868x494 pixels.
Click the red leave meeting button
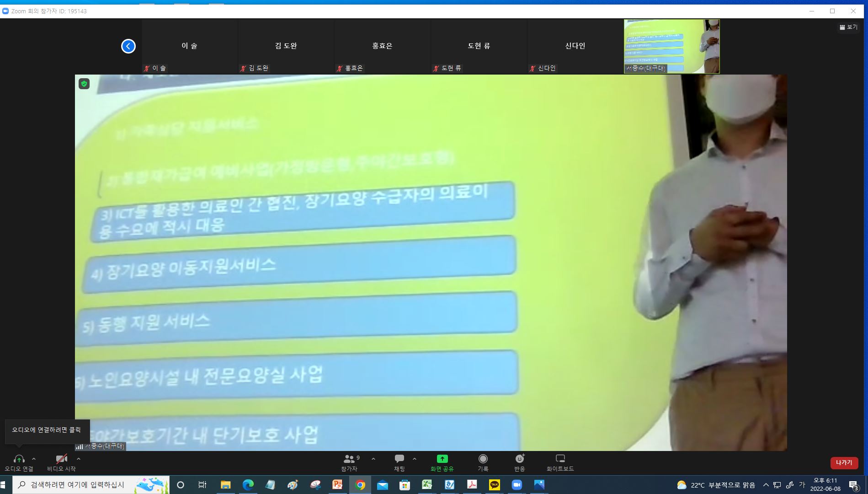(x=844, y=462)
